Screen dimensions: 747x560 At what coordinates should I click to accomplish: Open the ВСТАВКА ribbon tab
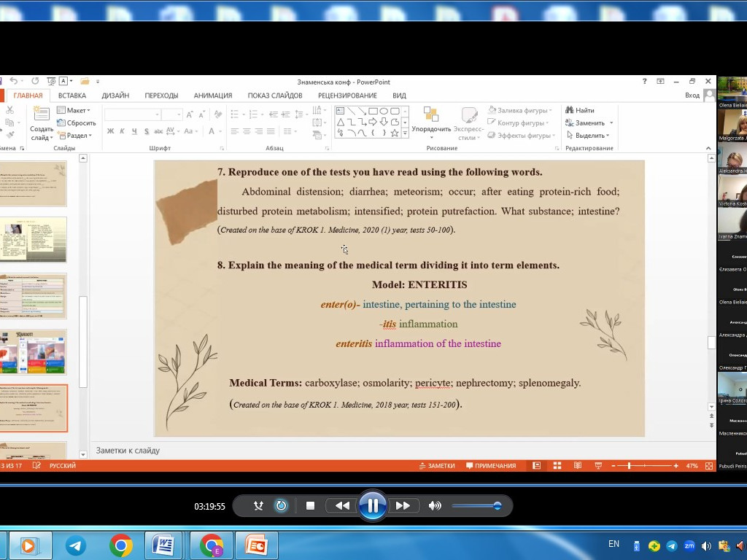(72, 96)
